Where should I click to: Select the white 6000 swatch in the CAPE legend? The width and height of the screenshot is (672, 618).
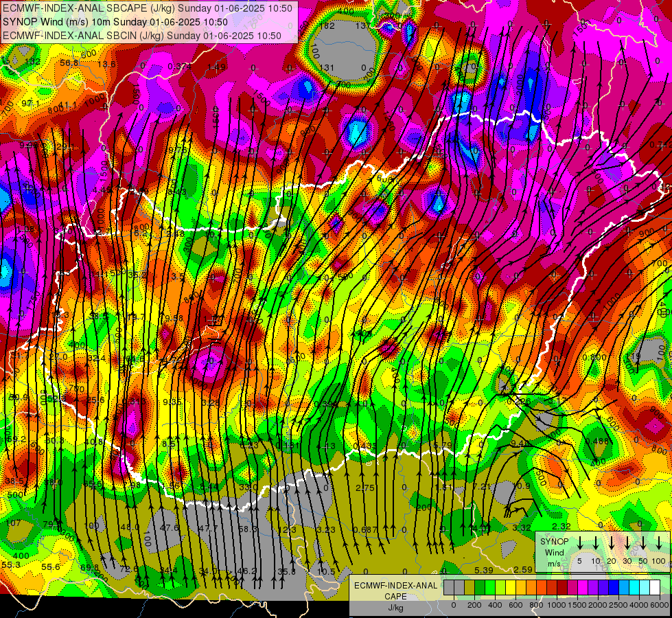(655, 587)
